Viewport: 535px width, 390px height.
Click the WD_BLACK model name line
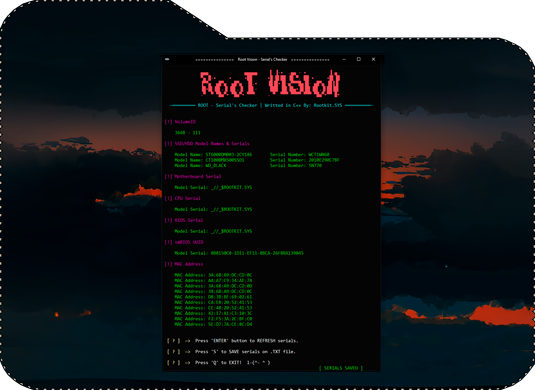[200, 165]
